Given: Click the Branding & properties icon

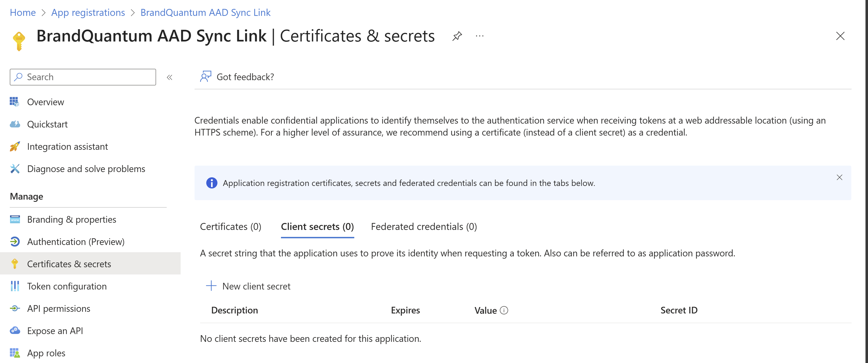Looking at the screenshot, I should 14,219.
